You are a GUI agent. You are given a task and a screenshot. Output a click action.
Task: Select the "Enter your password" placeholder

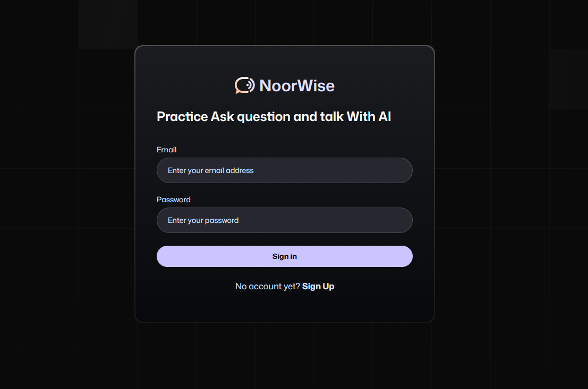pyautogui.click(x=203, y=220)
